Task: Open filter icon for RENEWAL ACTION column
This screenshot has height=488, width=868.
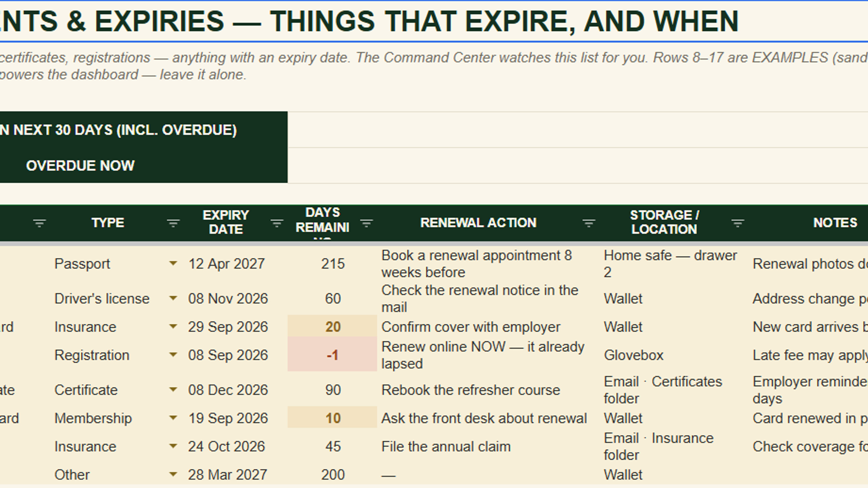Action: pos(589,223)
